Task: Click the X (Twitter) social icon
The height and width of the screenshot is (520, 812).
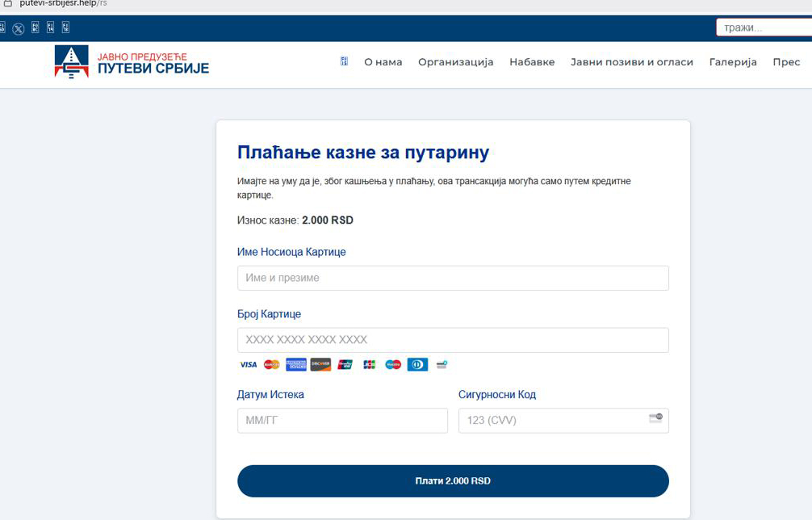Action: point(19,28)
